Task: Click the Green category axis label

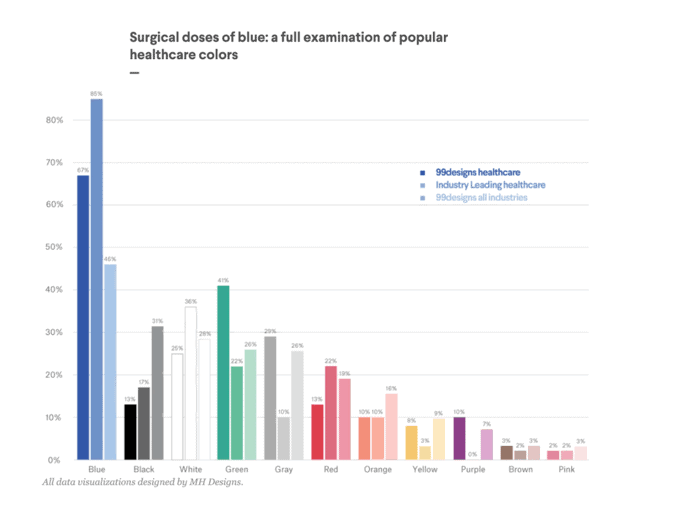Action: 236,469
